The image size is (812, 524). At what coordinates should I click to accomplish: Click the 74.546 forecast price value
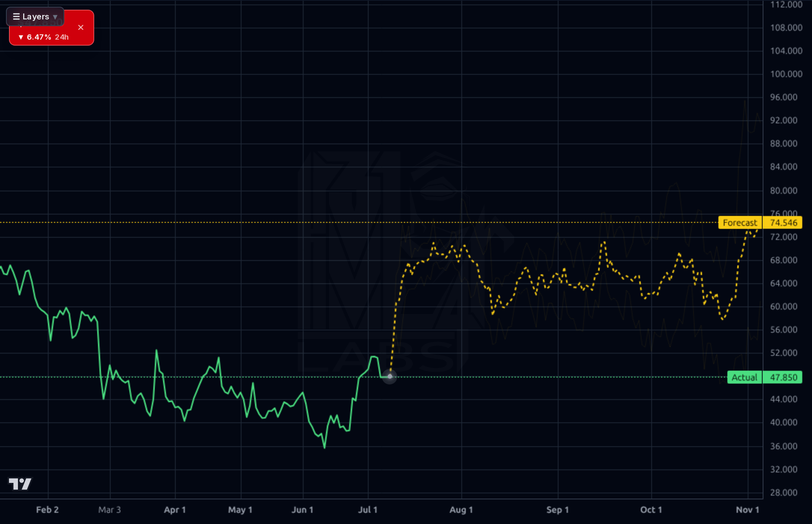point(784,223)
